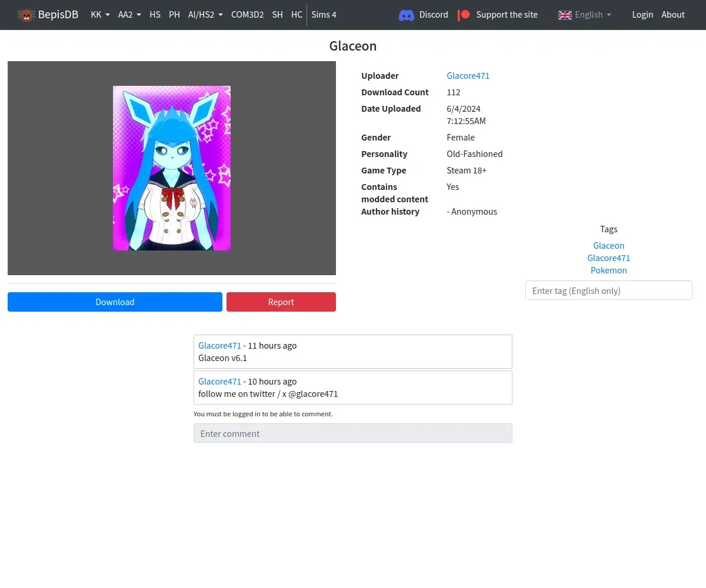
Task: Click the Glaceon character card thumbnail
Action: point(172,168)
